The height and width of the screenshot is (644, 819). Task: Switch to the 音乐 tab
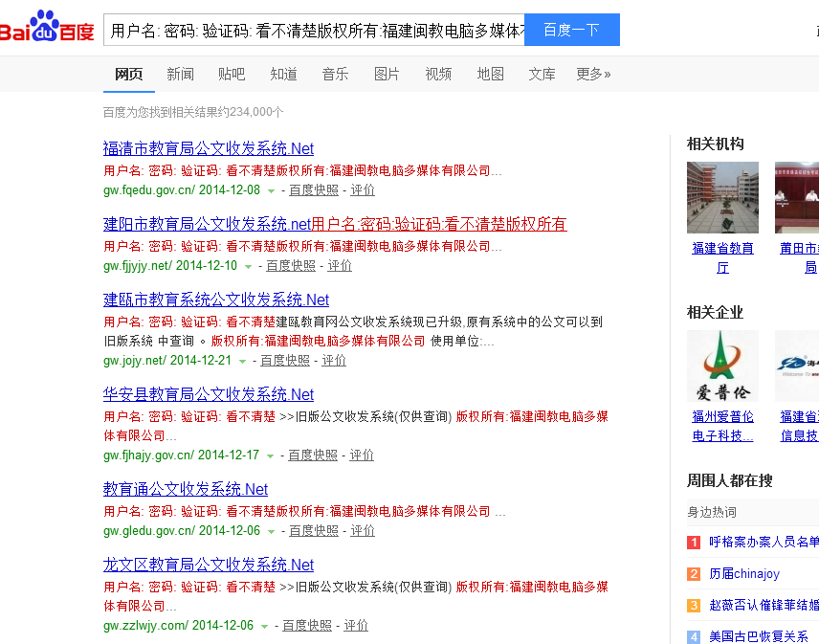pyautogui.click(x=335, y=75)
